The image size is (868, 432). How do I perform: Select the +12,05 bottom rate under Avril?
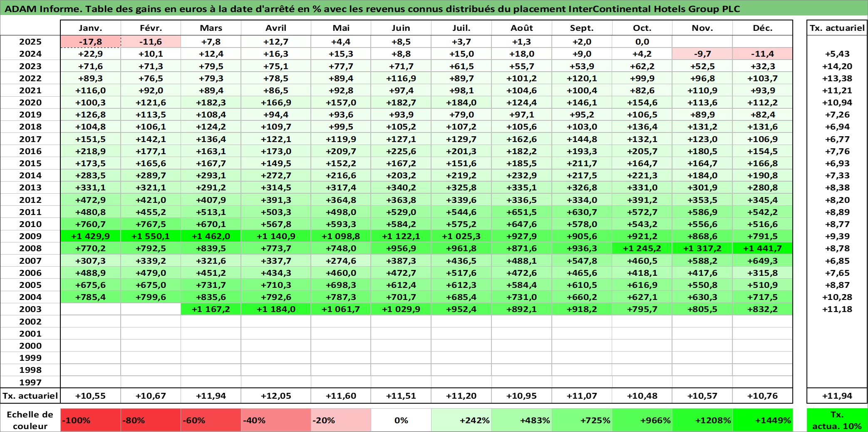click(x=276, y=396)
